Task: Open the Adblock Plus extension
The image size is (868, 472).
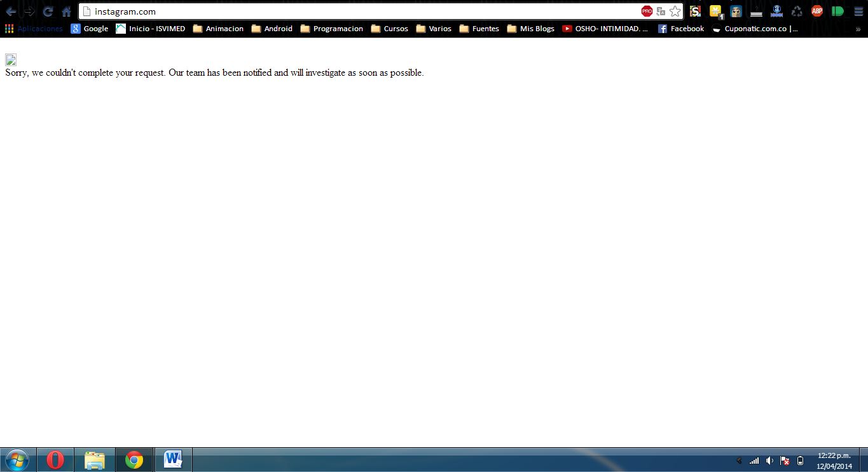Action: click(816, 11)
